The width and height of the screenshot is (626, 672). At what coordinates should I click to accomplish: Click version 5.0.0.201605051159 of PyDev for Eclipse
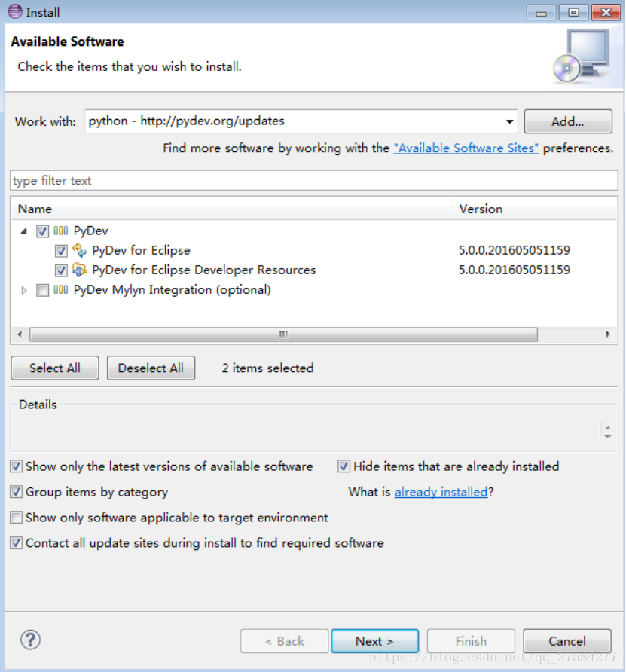click(515, 250)
